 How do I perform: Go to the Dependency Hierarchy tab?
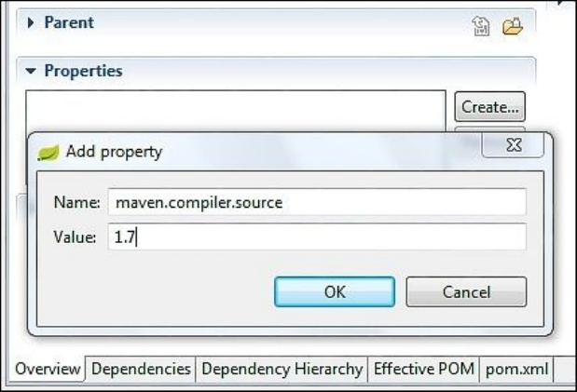point(282,369)
